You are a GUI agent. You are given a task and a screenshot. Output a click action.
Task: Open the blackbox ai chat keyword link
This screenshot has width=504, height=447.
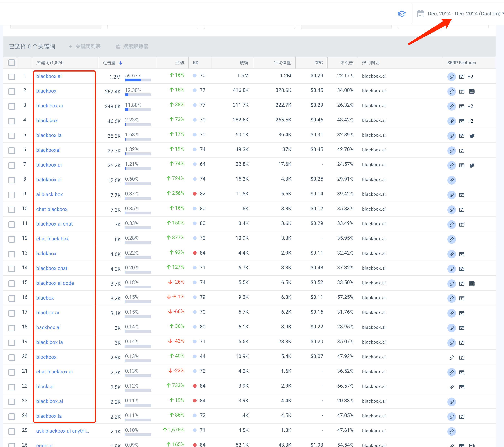coord(54,224)
